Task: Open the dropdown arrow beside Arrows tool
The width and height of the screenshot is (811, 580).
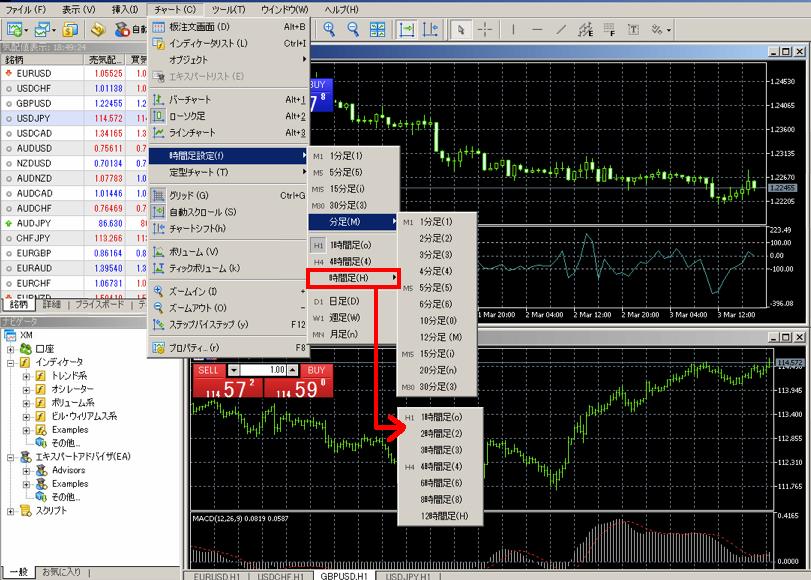Action: click(669, 30)
